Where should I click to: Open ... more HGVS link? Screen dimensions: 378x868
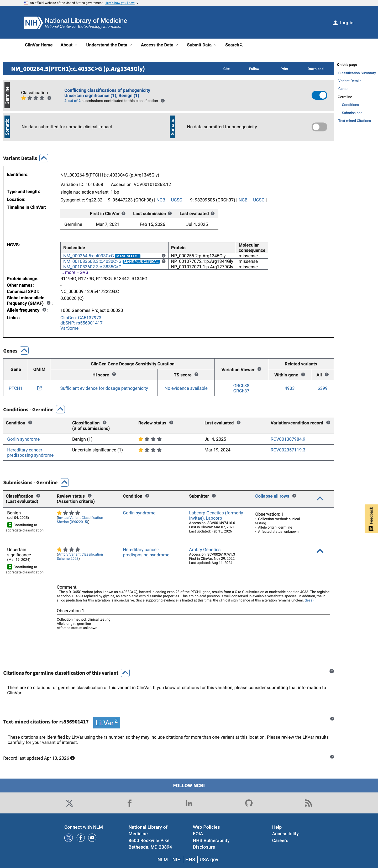[x=74, y=272]
